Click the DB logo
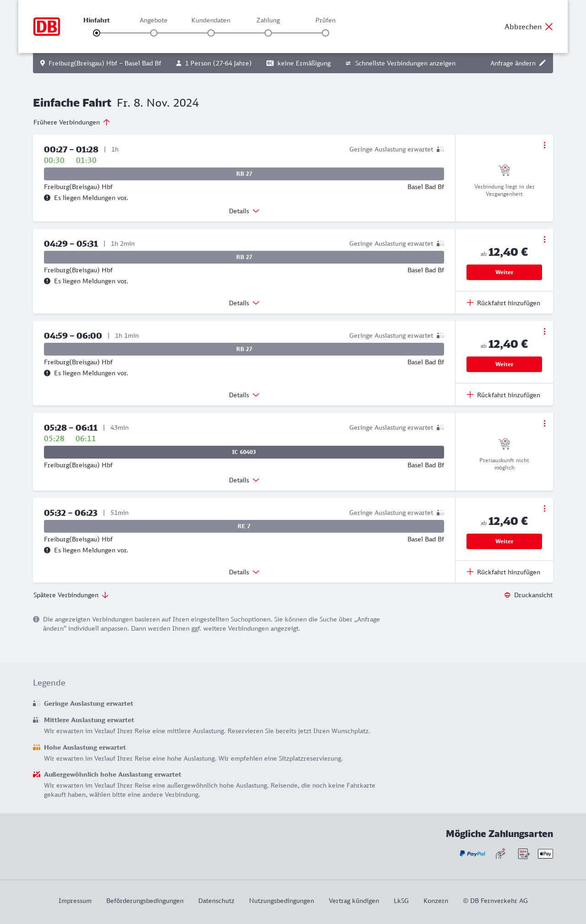Image resolution: width=586 pixels, height=924 pixels. (x=47, y=27)
